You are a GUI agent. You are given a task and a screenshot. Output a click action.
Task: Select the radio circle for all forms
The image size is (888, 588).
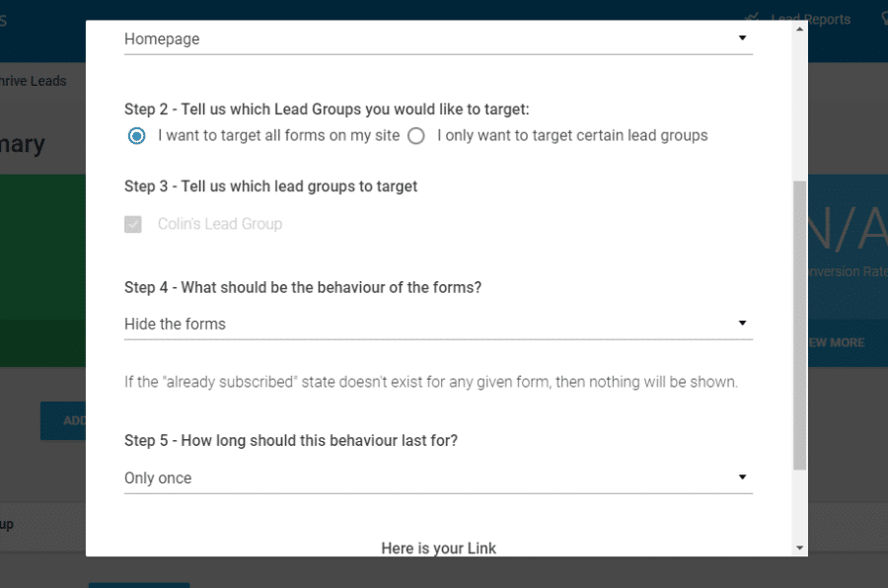(136, 136)
